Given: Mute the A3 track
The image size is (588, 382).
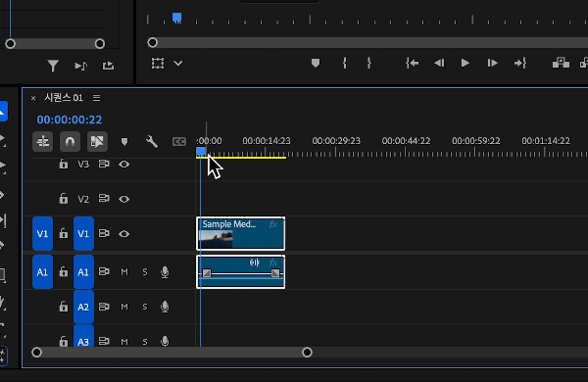Looking at the screenshot, I should coord(124,342).
